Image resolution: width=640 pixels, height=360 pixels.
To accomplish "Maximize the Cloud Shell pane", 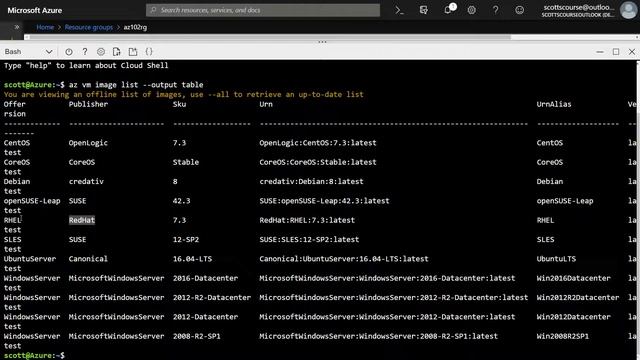I will coord(616,52).
